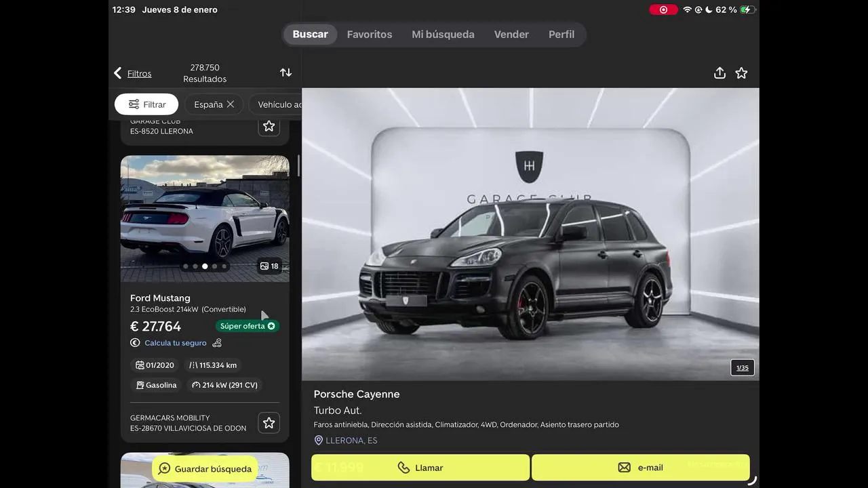
Task: Favorite the Porsche Cayenne with the top star
Action: (741, 73)
